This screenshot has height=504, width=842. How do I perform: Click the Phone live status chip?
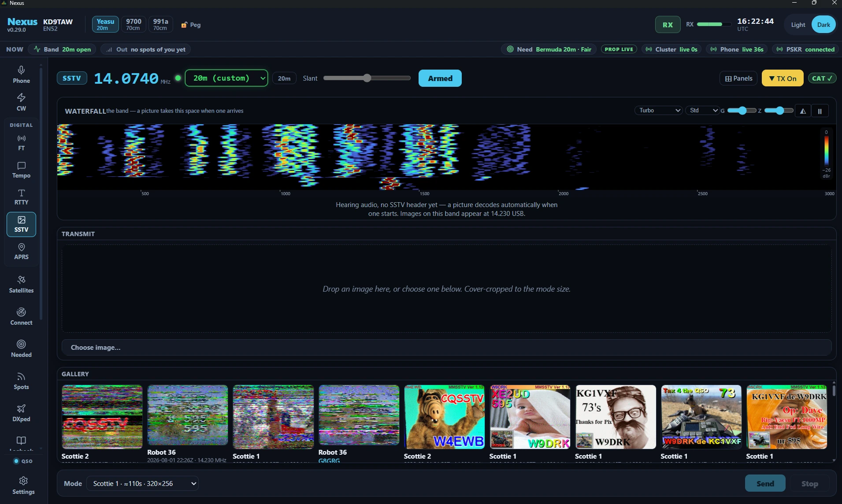point(737,49)
